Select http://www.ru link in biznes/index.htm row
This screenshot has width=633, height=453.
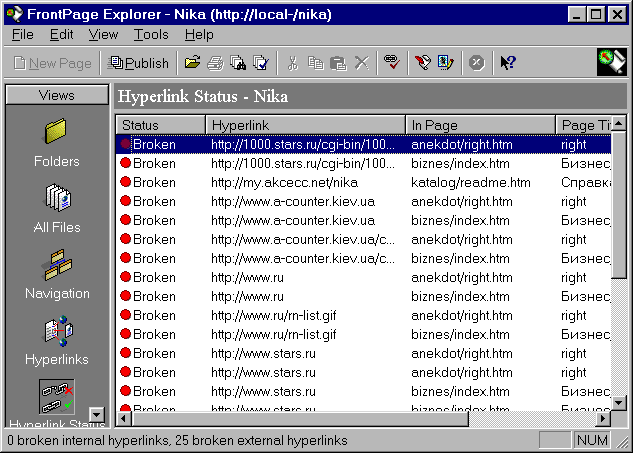[x=363, y=296]
